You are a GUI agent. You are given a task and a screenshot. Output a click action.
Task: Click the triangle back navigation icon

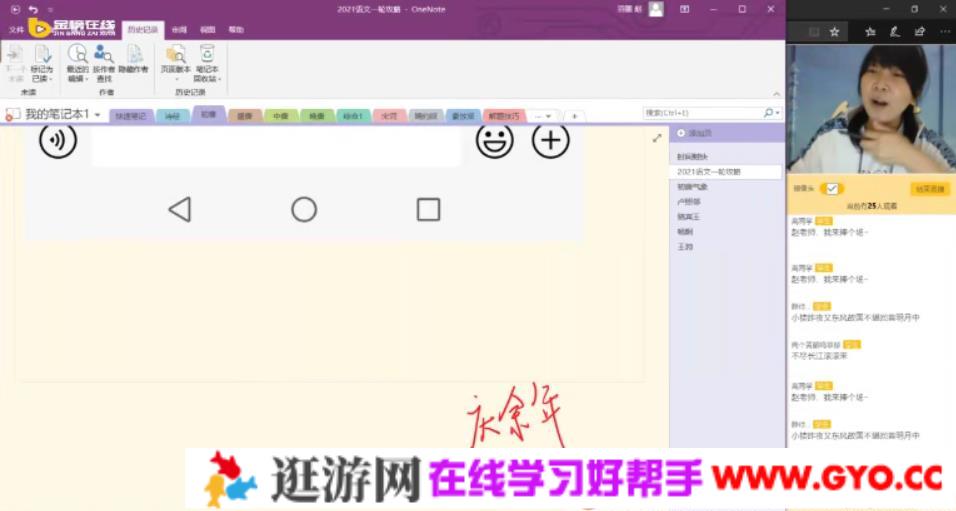(x=180, y=210)
